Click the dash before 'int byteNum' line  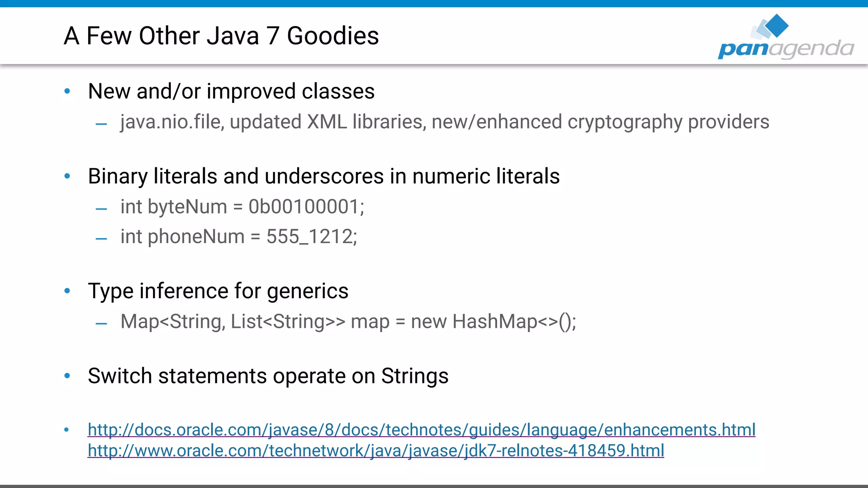[101, 209]
